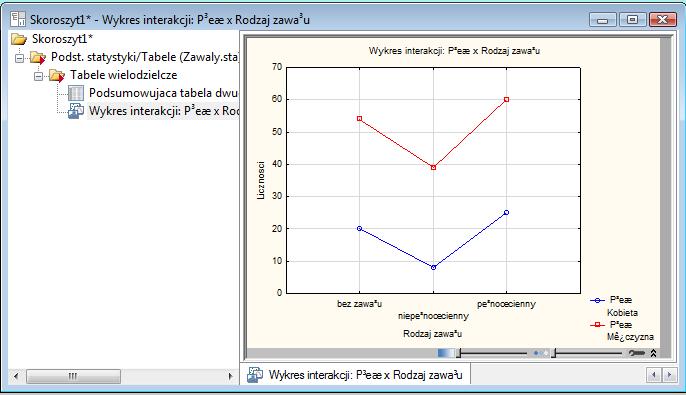Screen dimensions: 686x395
Task: Select Podst. statystyki/Tabele (Zawaly.sta) node
Action: pyautogui.click(x=145, y=57)
